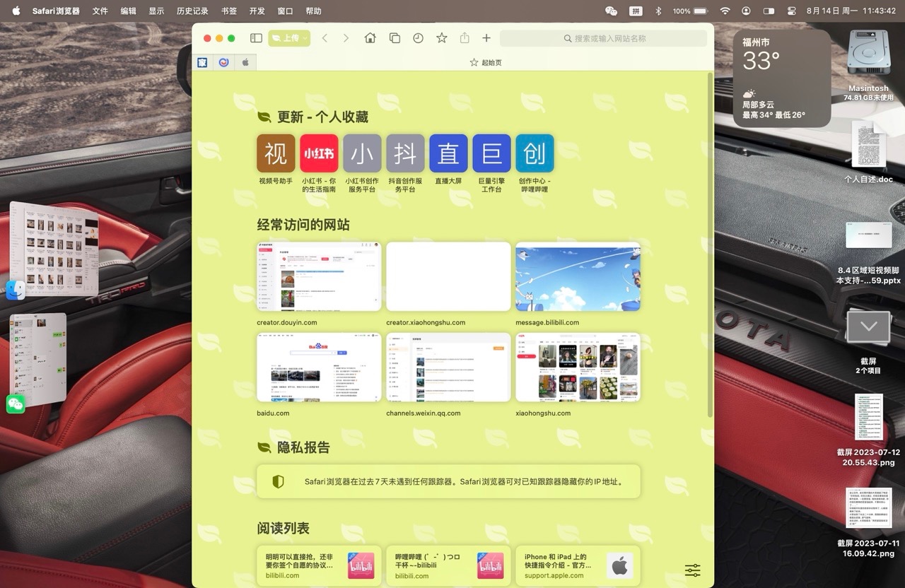Go back with the back arrow
905x588 pixels.
click(x=325, y=38)
